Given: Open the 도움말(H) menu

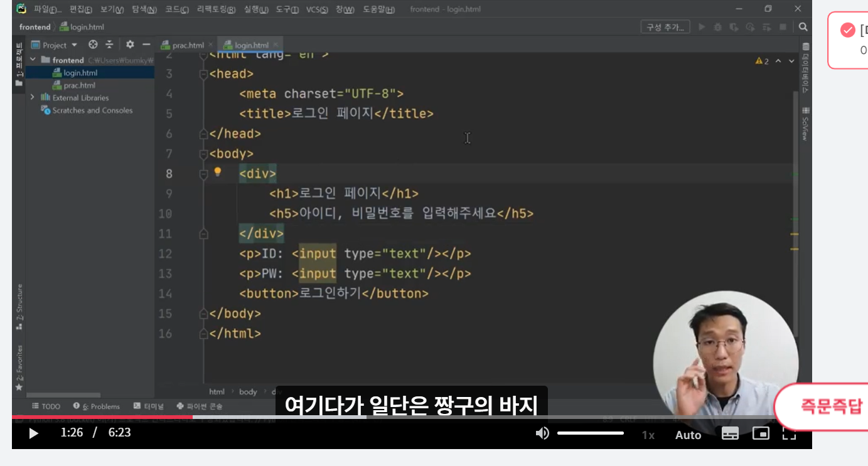Looking at the screenshot, I should (x=378, y=9).
